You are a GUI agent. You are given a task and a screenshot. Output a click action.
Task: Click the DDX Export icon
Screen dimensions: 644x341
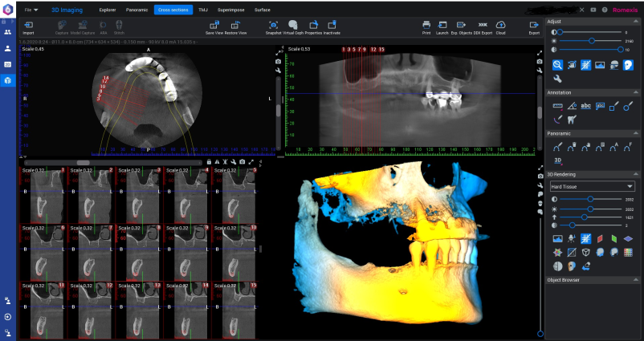pos(483,27)
